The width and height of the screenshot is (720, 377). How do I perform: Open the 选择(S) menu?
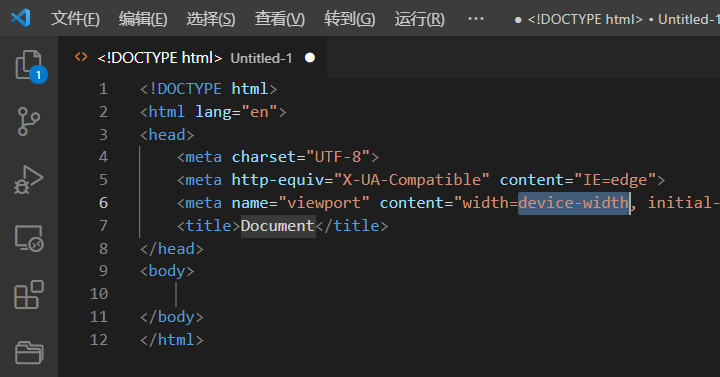pyautogui.click(x=211, y=19)
